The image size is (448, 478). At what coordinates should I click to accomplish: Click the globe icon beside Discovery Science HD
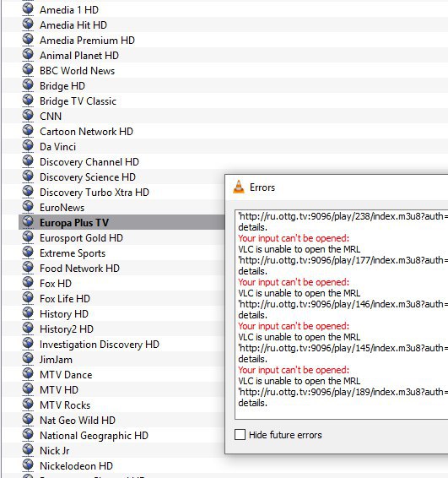click(x=28, y=177)
